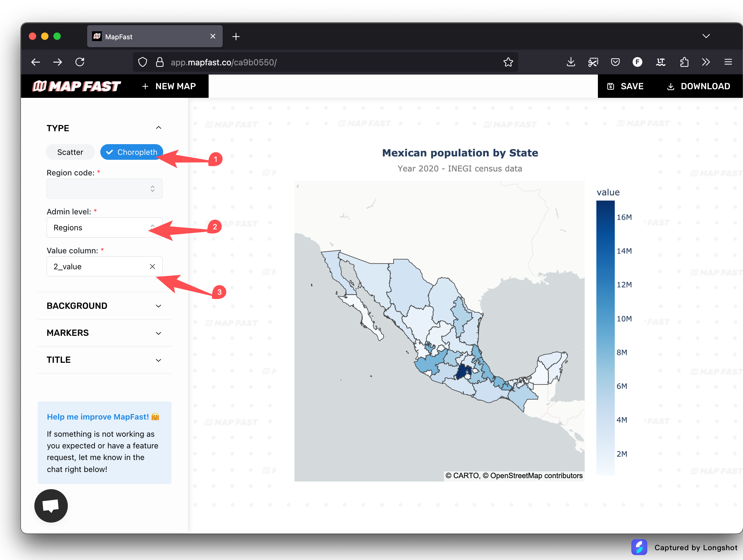Show more toolbar tools chevrons
The width and height of the screenshot is (743, 560).
706,62
